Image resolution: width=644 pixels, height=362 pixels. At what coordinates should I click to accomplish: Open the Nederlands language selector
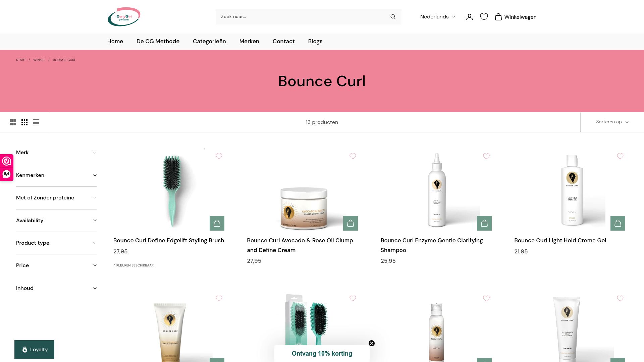point(438,17)
